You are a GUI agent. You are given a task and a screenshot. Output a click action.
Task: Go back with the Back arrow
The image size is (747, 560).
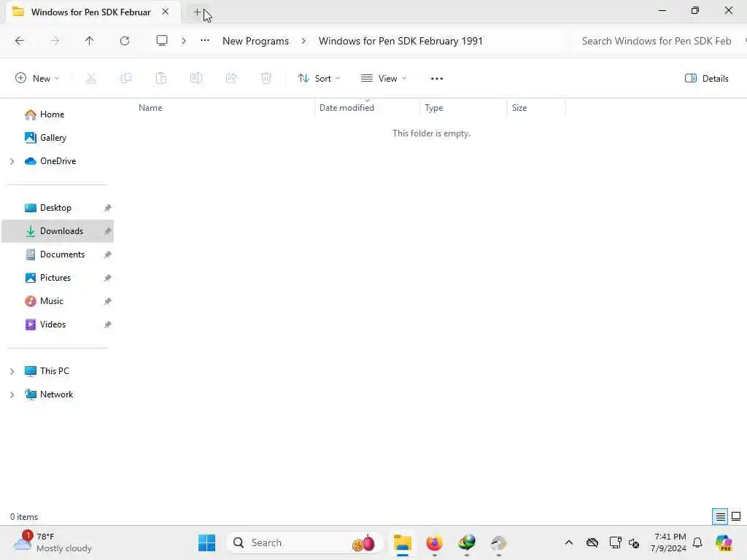[x=20, y=41]
